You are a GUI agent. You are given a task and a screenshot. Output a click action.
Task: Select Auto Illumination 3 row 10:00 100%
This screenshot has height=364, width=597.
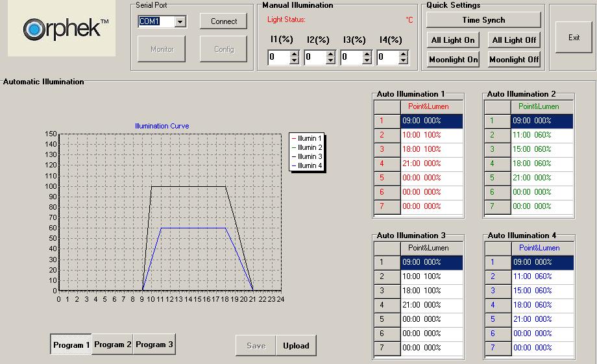432,276
